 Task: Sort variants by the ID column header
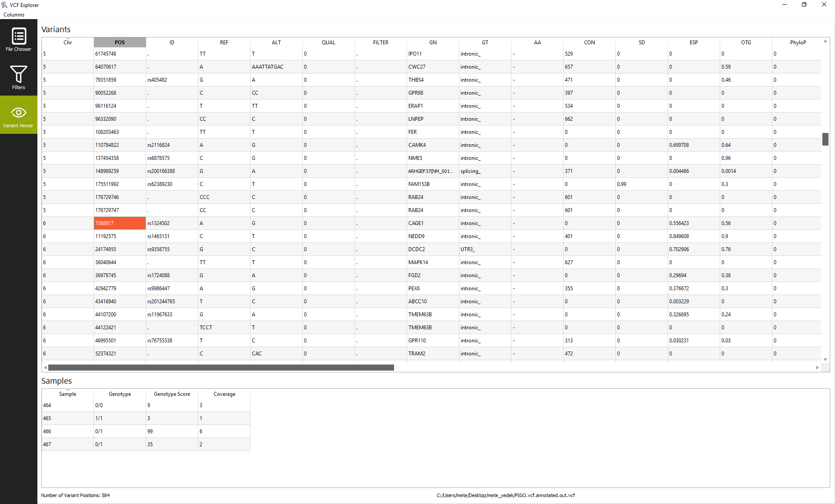click(172, 42)
